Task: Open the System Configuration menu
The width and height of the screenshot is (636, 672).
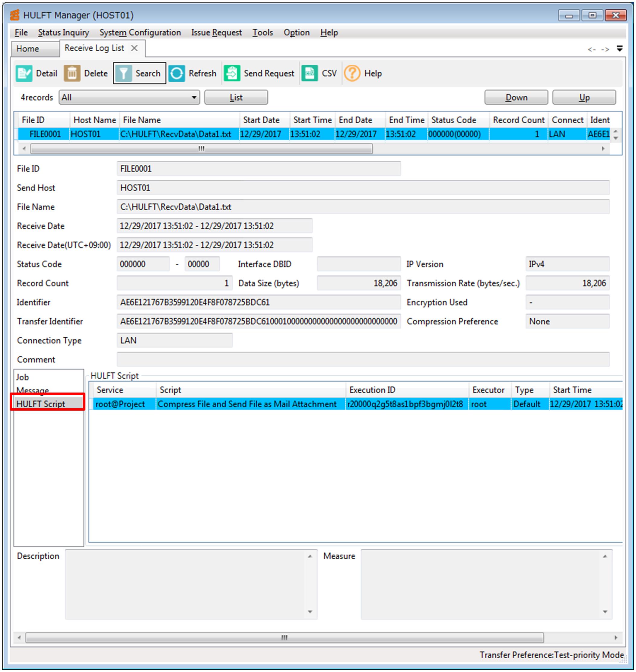Action: (x=140, y=33)
